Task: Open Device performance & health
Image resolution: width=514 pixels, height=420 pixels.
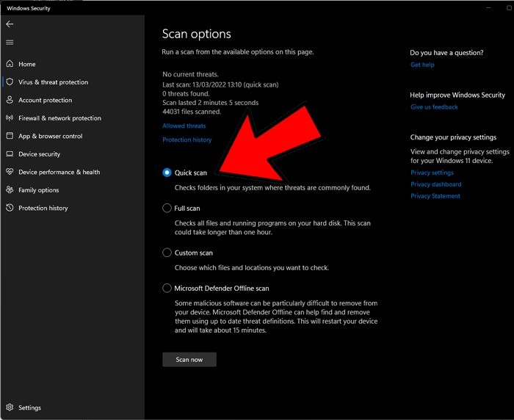Action: 59,172
